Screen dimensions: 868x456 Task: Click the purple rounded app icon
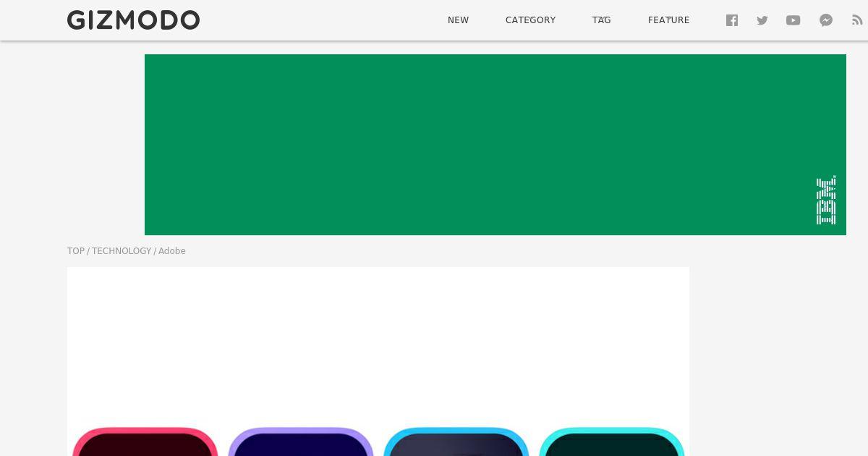(x=300, y=442)
